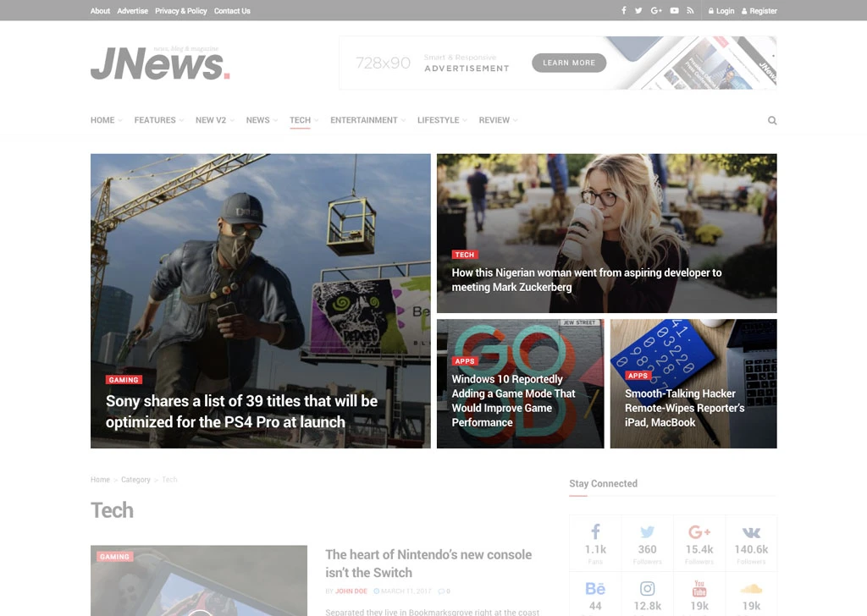
Task: Click the Gaming tag on Nintendo thumbnail
Action: click(114, 557)
